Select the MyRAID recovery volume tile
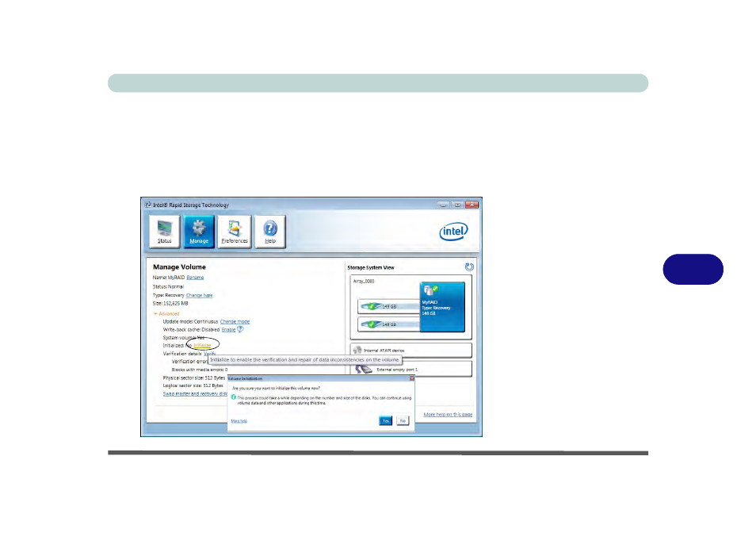Screen dimensions: 756x533 pos(442,307)
